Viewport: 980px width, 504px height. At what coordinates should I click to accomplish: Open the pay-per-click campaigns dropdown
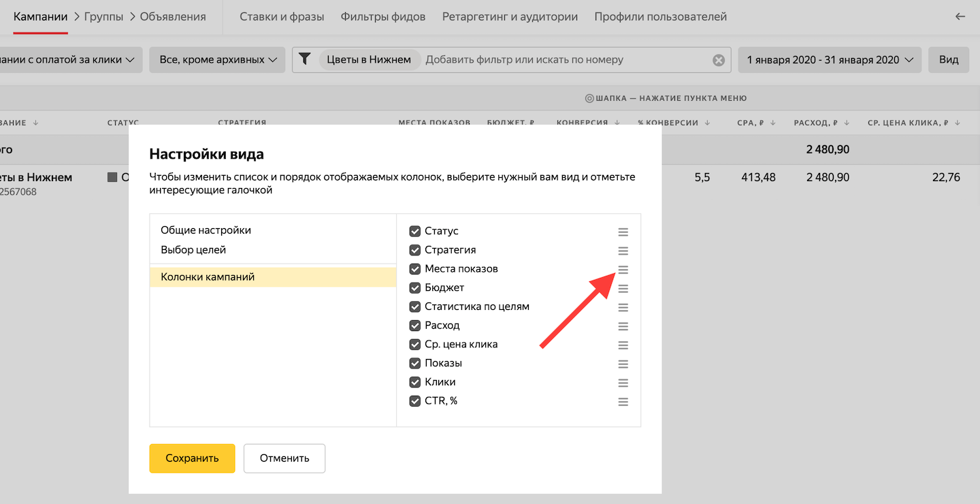click(70, 60)
